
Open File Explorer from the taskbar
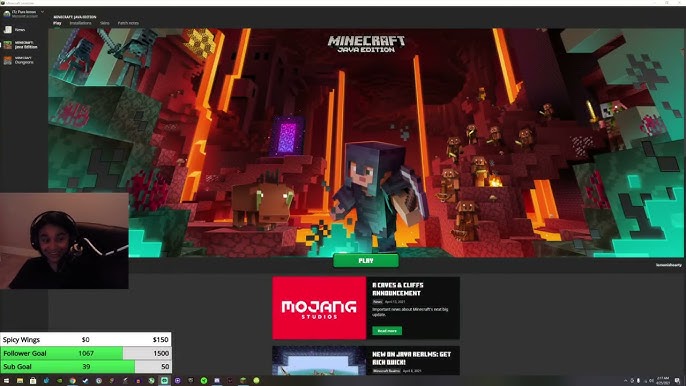pos(20,381)
